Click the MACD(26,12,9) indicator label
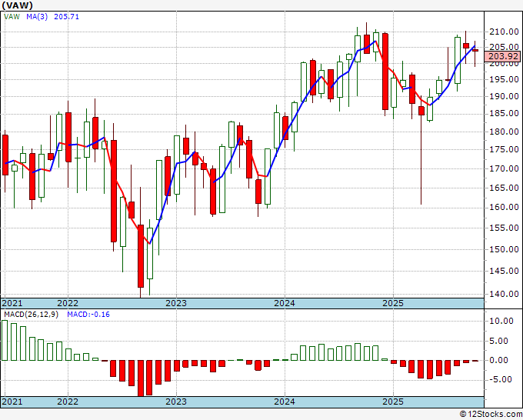The width and height of the screenshot is (523, 420). (x=31, y=315)
